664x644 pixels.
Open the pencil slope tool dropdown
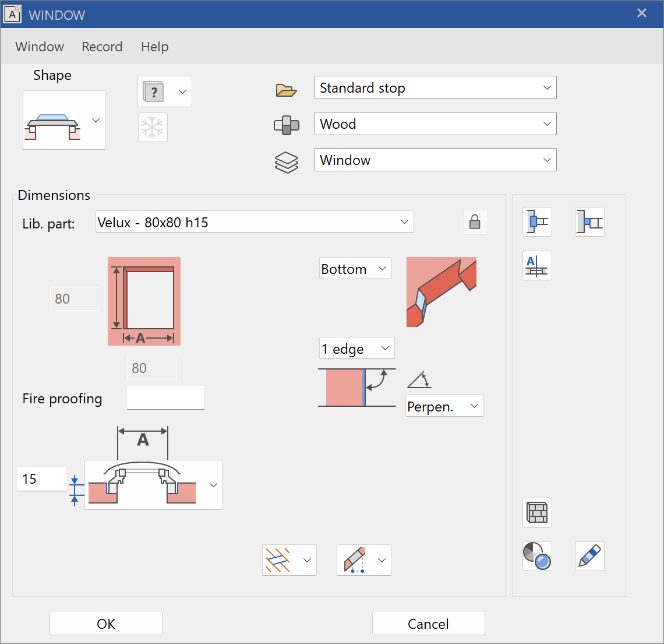pos(364,560)
